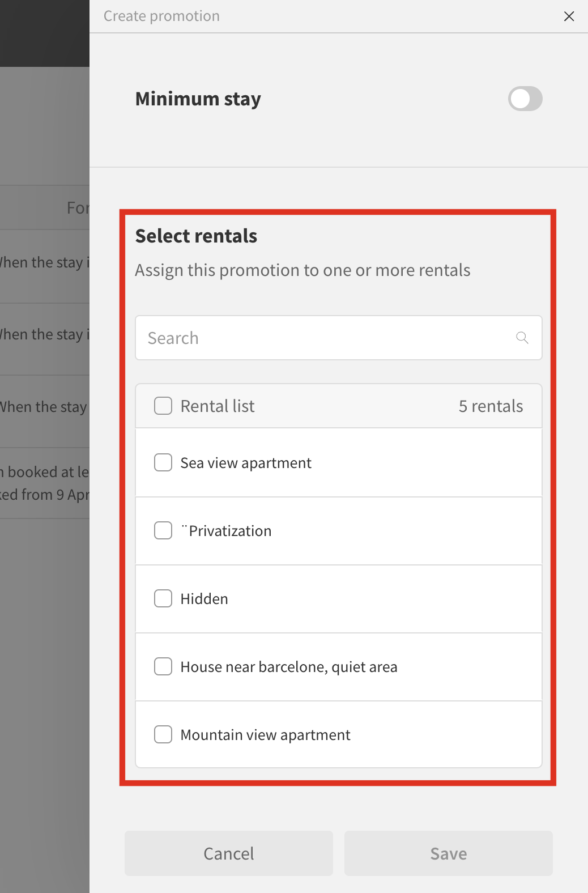Click the Rental list header label
This screenshot has width=588, height=893.
pos(218,406)
